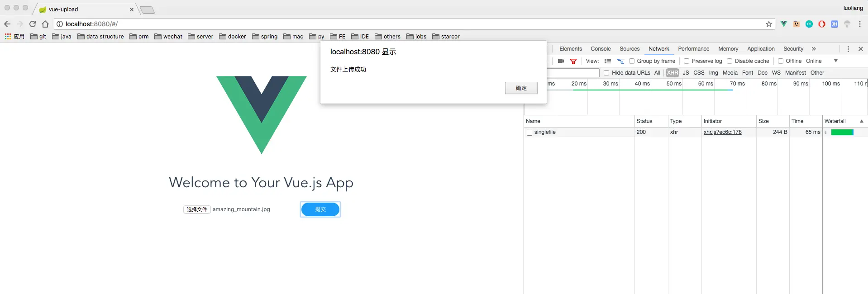Enable Group by frame checkbox
The height and width of the screenshot is (294, 868).
click(x=632, y=61)
